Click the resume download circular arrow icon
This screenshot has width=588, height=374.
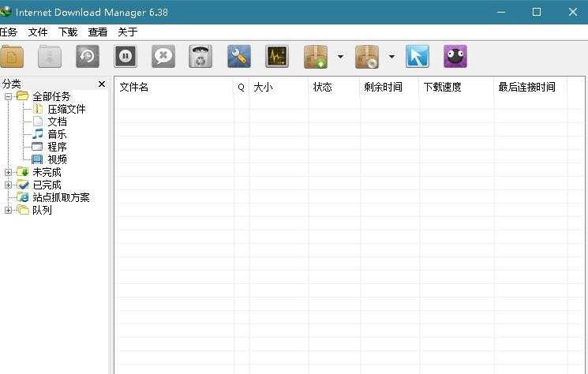coord(88,57)
